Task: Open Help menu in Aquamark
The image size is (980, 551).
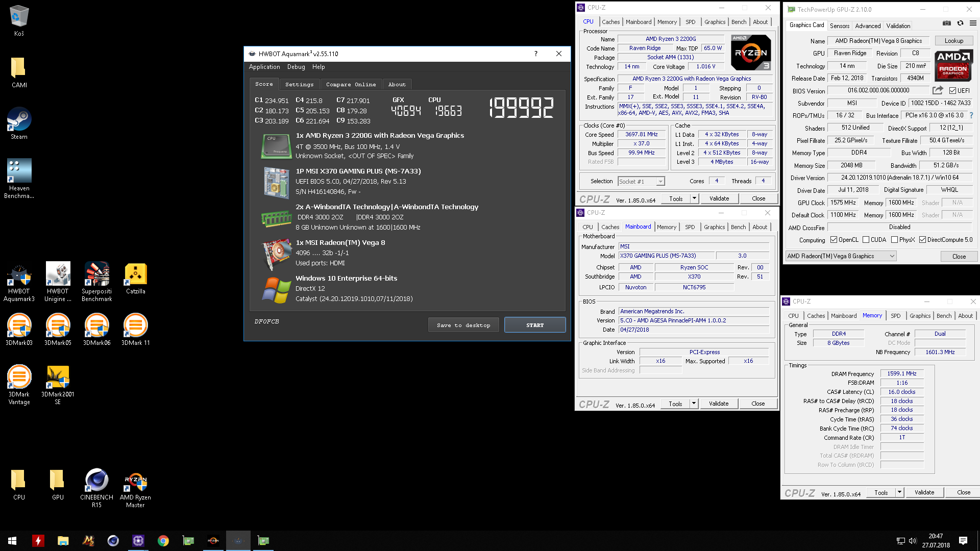Action: [x=318, y=67]
